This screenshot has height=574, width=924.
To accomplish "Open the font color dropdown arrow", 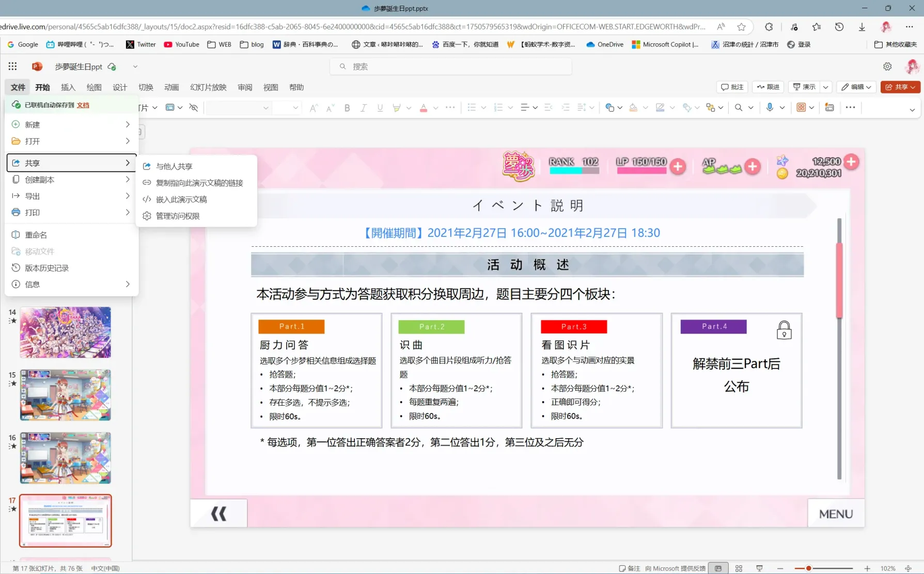I will pyautogui.click(x=435, y=107).
